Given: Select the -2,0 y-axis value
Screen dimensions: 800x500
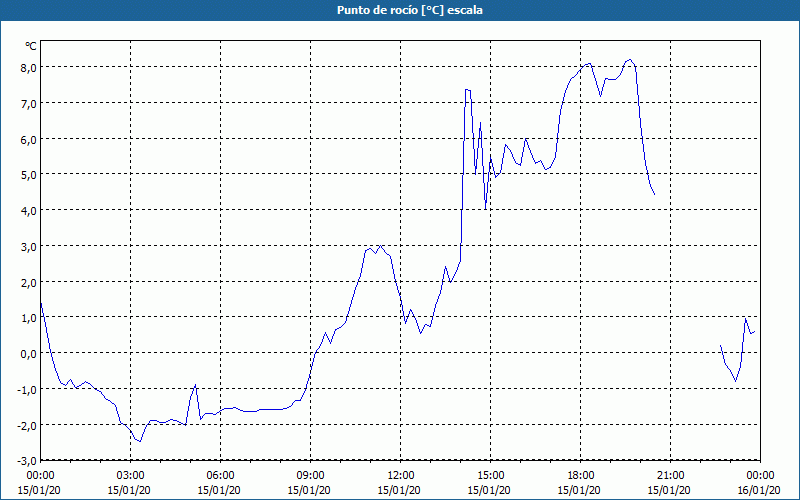Looking at the screenshot, I should [26, 424].
